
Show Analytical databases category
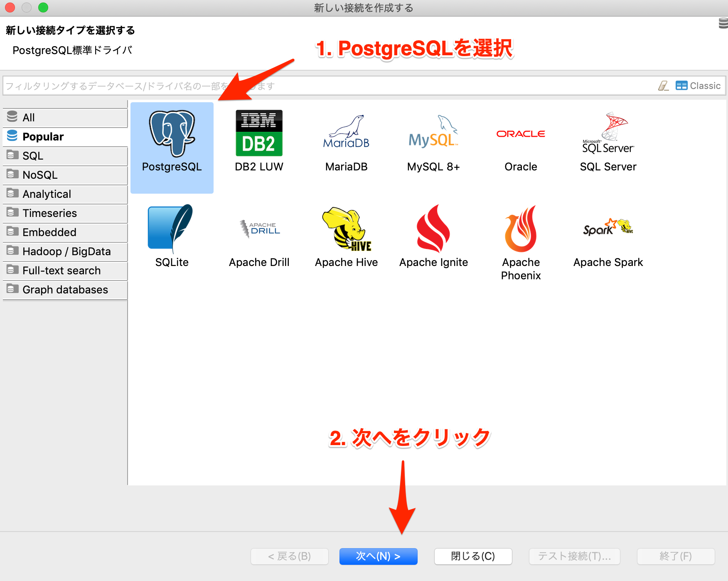65,194
